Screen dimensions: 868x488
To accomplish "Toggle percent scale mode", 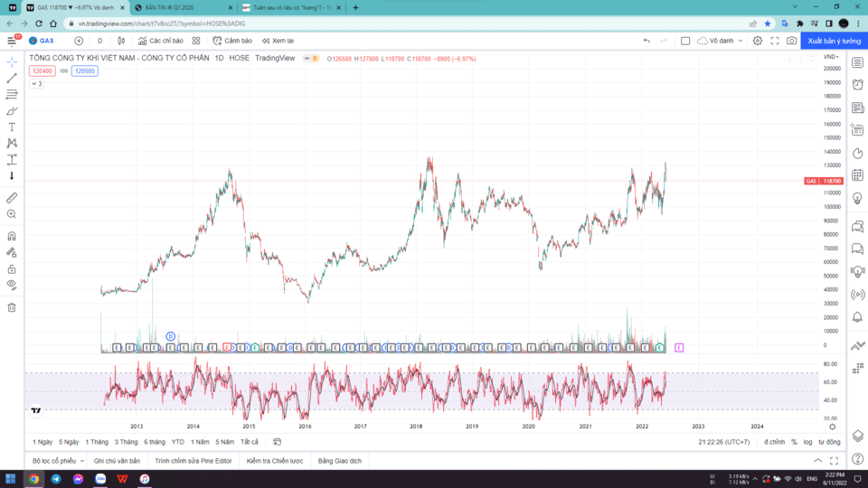I will [794, 442].
